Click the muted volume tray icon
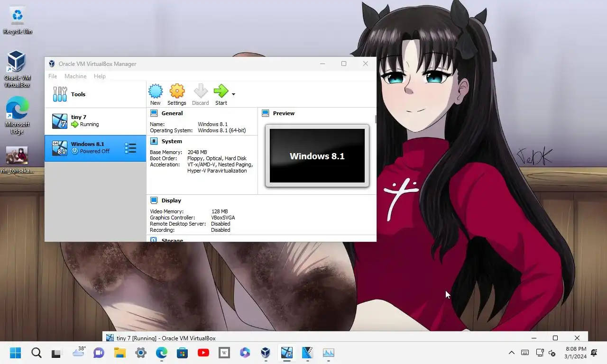 point(552,353)
